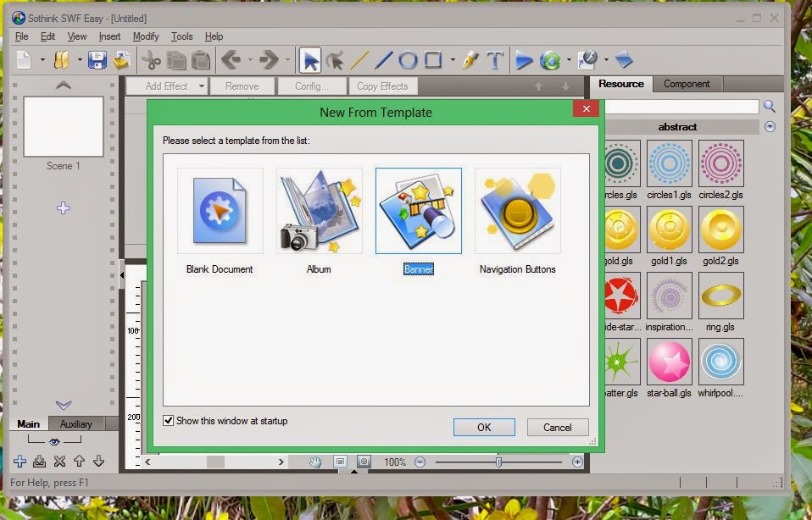Select the Ellipse circle tool
This screenshot has height=520, width=812.
tap(408, 60)
